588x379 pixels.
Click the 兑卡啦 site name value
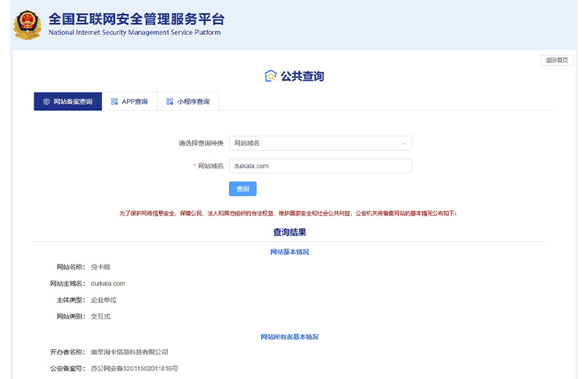click(101, 267)
